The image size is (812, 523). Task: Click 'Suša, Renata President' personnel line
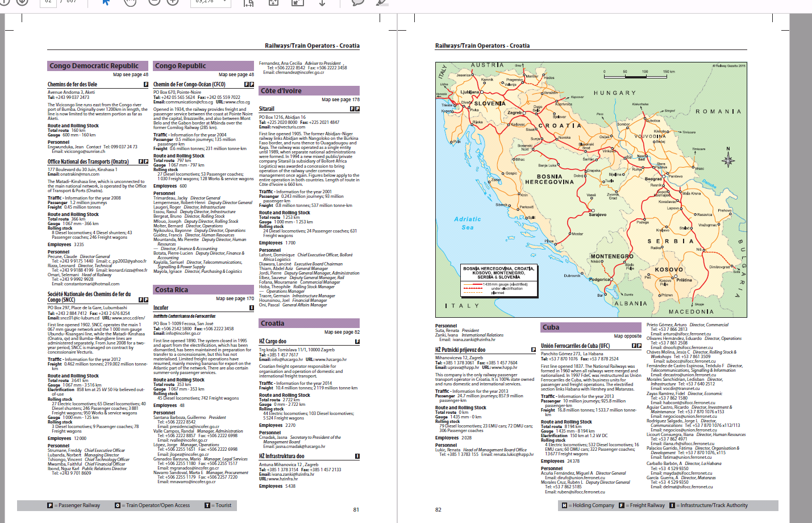(x=457, y=330)
